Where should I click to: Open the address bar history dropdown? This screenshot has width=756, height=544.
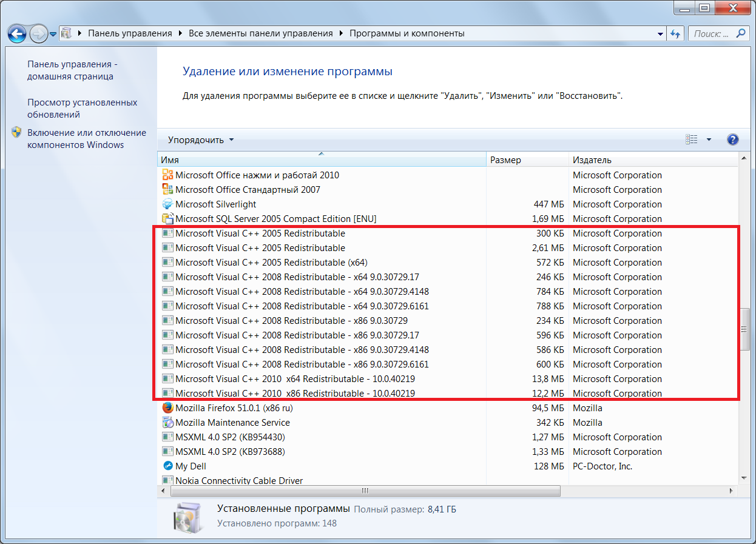pos(660,34)
